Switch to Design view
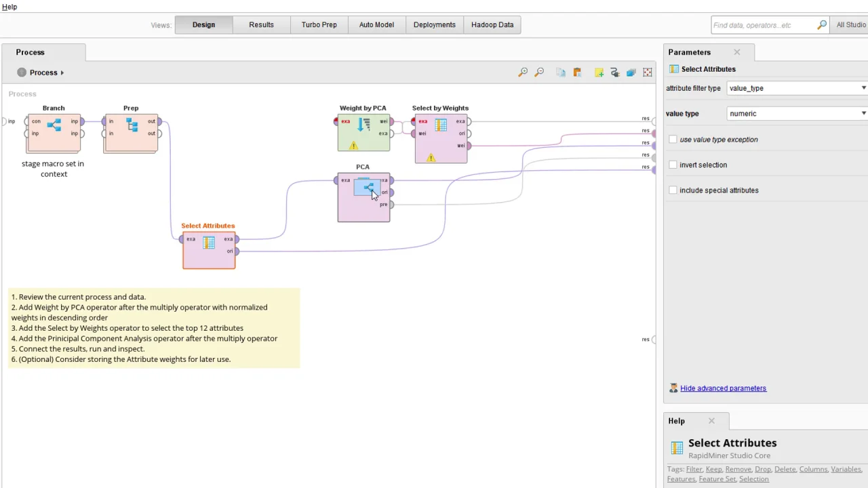 tap(203, 25)
